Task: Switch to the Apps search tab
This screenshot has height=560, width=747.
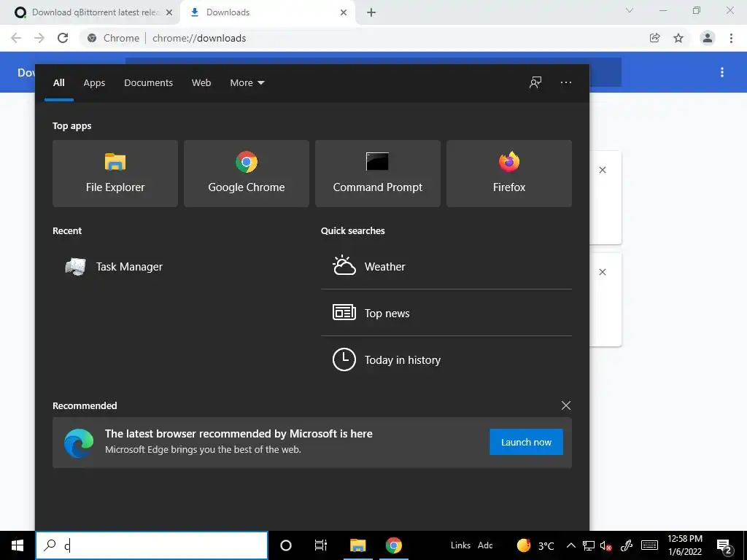Action: 94,83
